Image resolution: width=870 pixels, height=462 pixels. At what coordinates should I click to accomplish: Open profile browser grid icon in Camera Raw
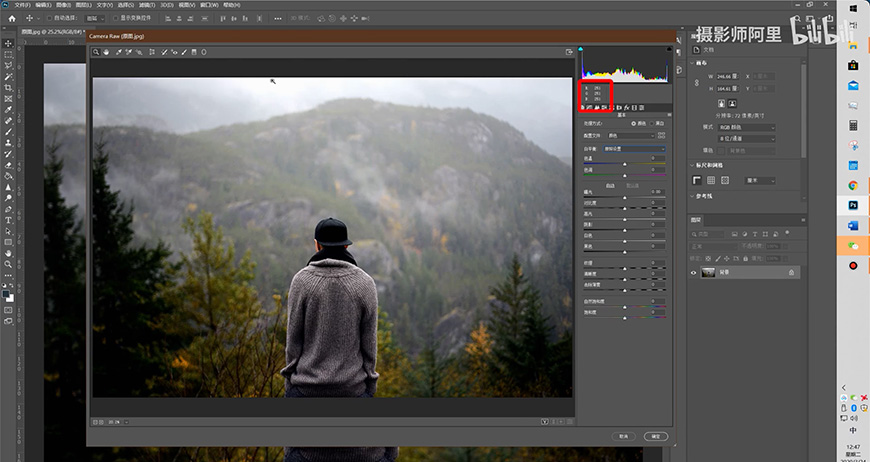661,135
